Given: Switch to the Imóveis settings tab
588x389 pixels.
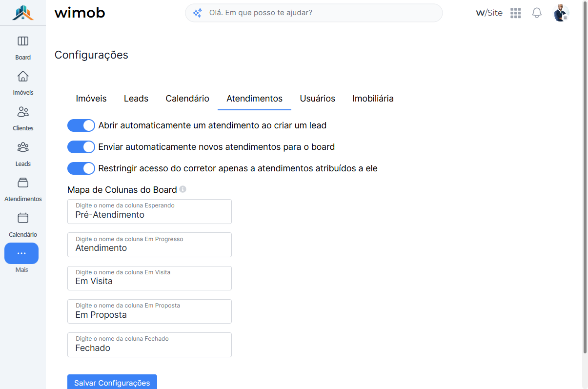Looking at the screenshot, I should point(91,99).
